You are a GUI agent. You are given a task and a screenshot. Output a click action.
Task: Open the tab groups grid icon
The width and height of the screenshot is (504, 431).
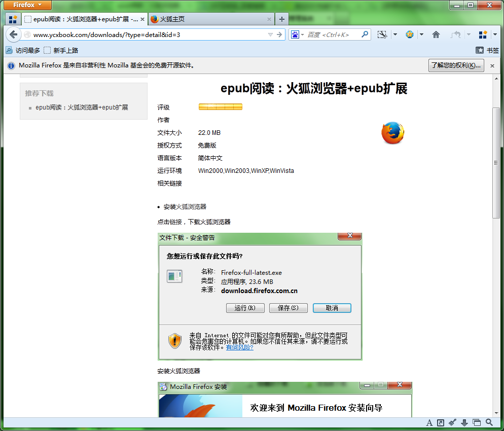13,19
